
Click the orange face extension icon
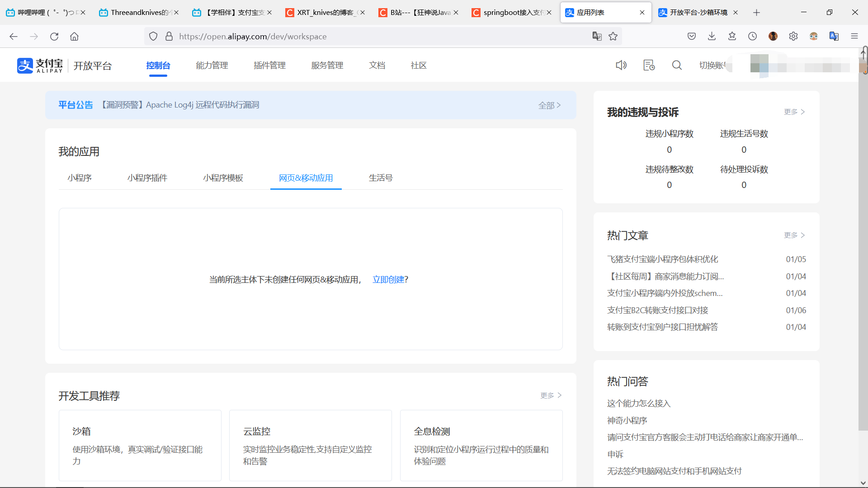(x=814, y=36)
